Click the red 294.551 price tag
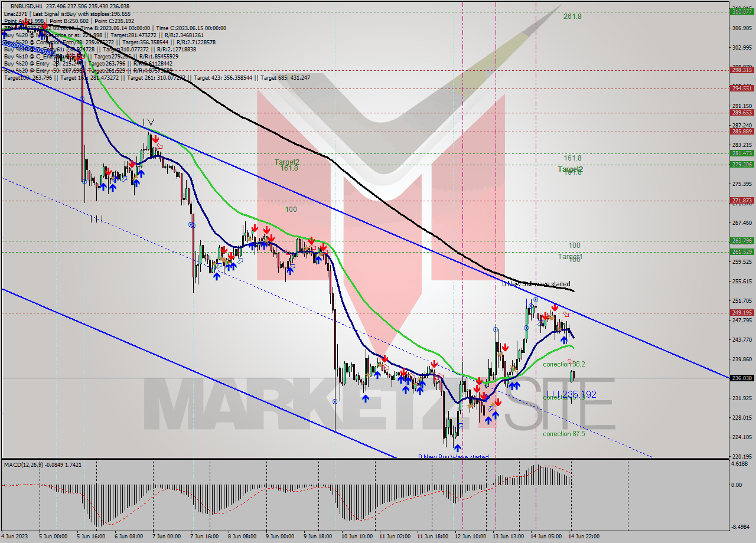This screenshot has height=543, width=756. [742, 88]
